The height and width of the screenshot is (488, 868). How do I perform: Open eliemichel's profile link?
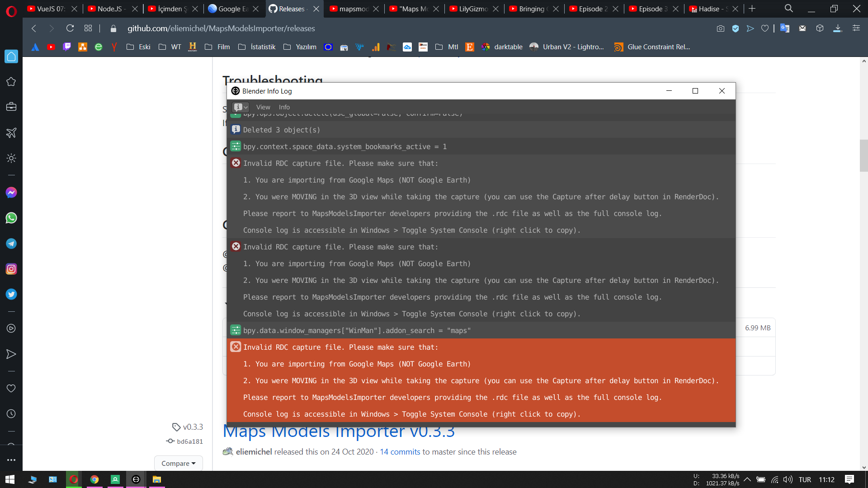[x=254, y=451]
